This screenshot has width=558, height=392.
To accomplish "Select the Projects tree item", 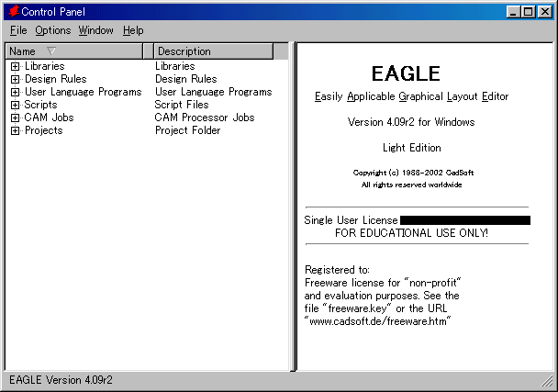I will pos(43,130).
